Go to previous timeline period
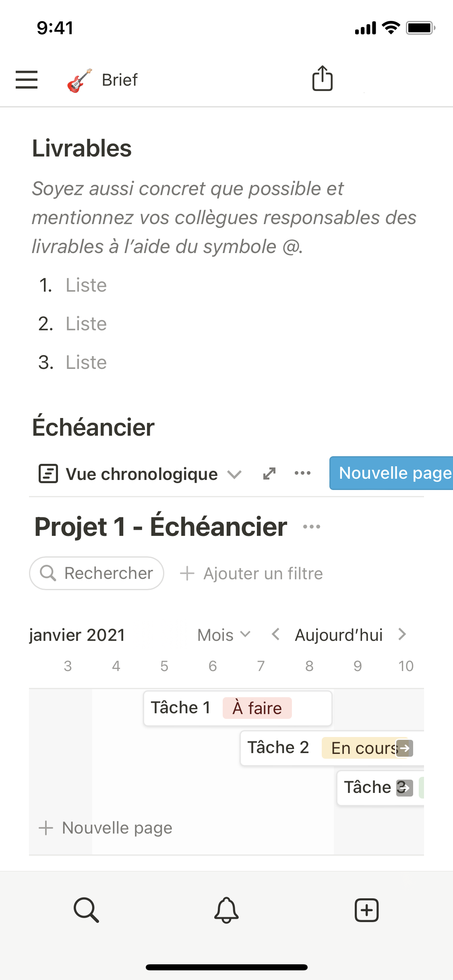The height and width of the screenshot is (980, 453). (276, 634)
